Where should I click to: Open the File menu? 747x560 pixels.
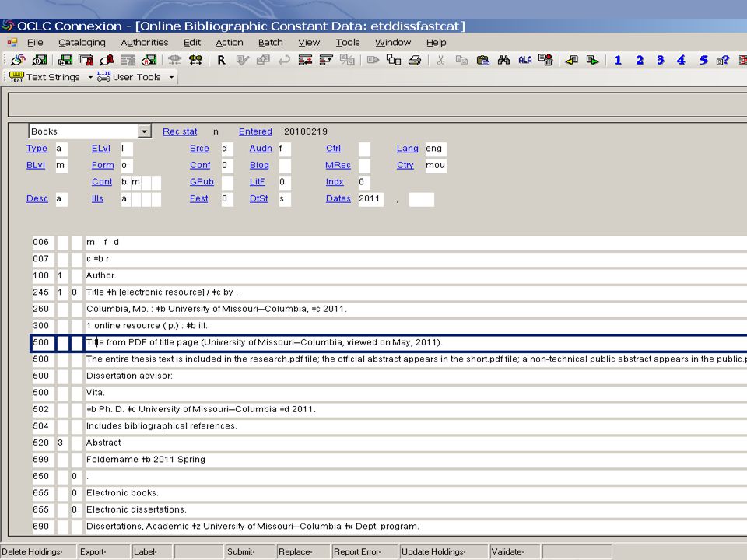35,42
